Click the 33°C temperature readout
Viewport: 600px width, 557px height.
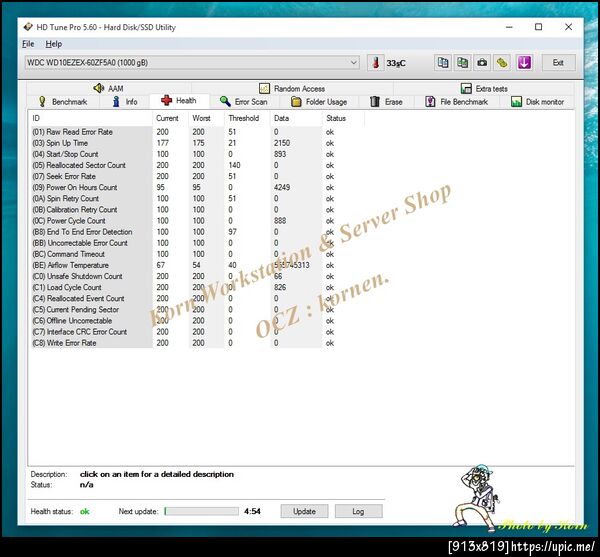pos(396,63)
